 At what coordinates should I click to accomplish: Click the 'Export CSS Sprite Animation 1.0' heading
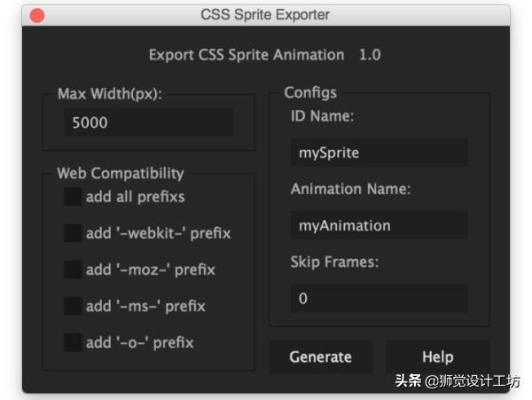(x=264, y=55)
